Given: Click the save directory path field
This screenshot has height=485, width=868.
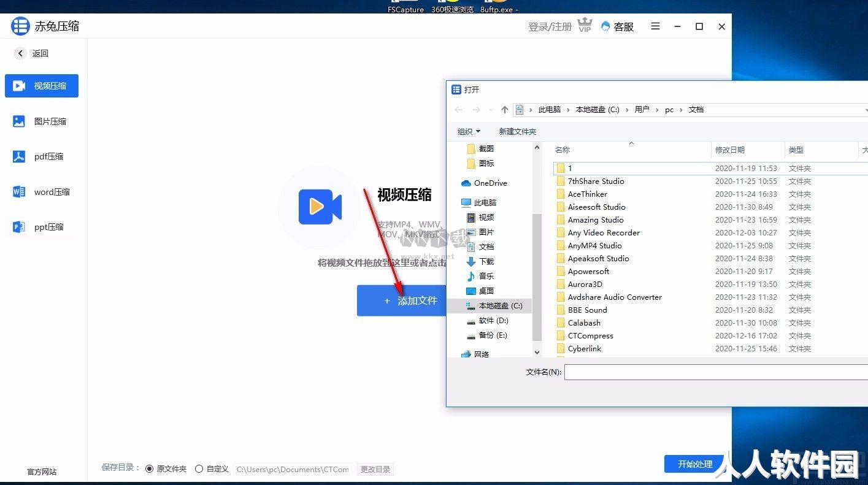Looking at the screenshot, I should [293, 469].
